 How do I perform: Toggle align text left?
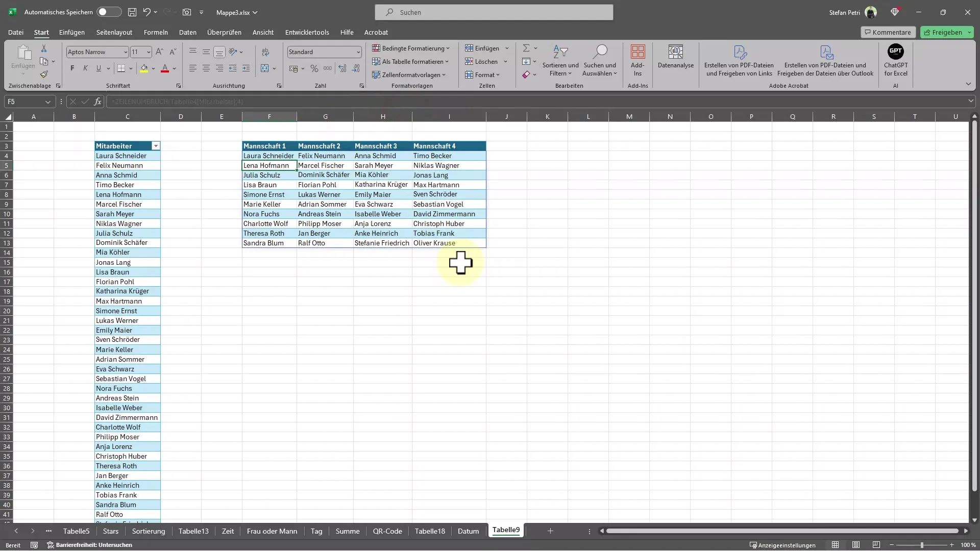click(x=192, y=68)
